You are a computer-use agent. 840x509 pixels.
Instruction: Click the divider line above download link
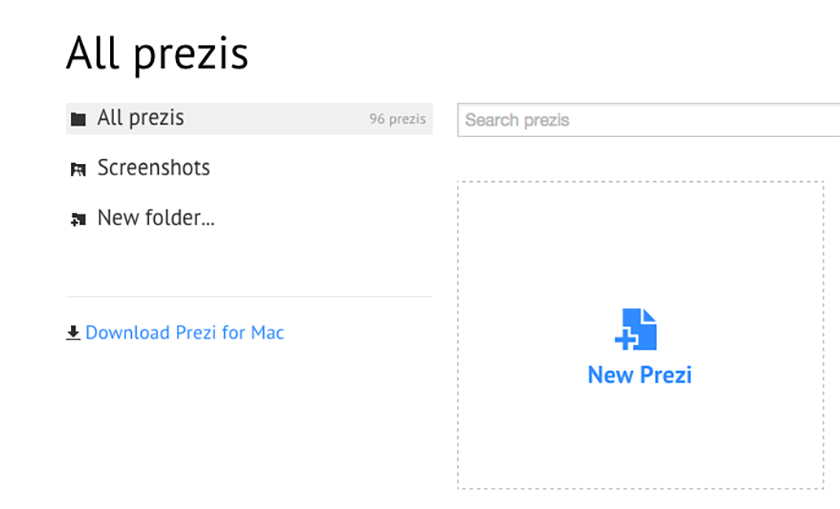click(x=249, y=296)
